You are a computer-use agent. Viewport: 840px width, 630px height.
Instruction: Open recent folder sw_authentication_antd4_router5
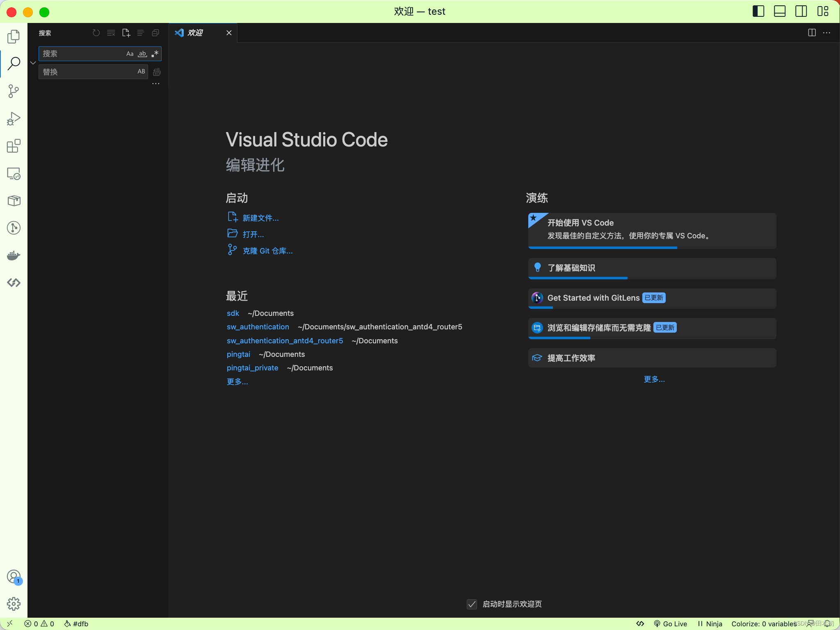point(285,341)
